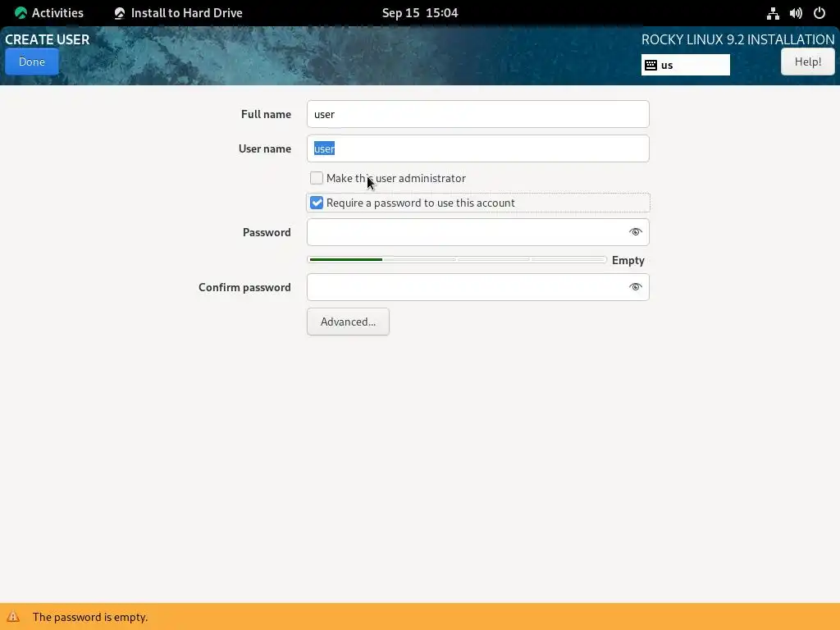Click the Install to Hard Drive app icon
This screenshot has height=630, width=840.
coord(120,13)
